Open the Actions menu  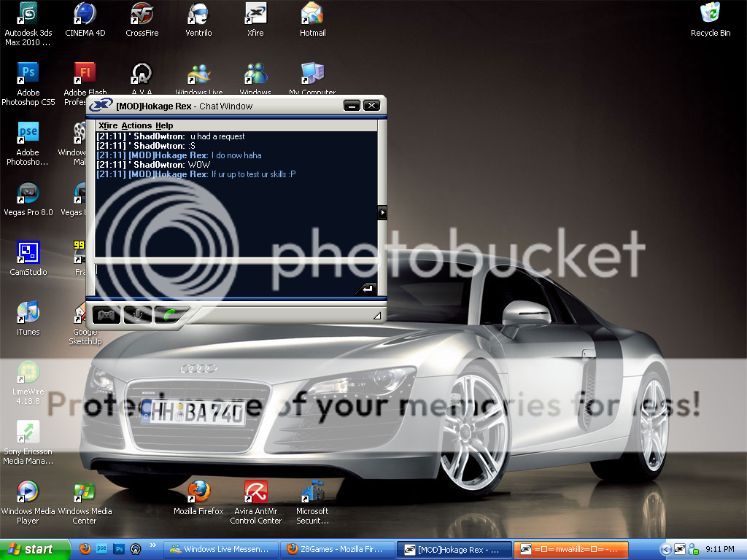[x=136, y=126]
